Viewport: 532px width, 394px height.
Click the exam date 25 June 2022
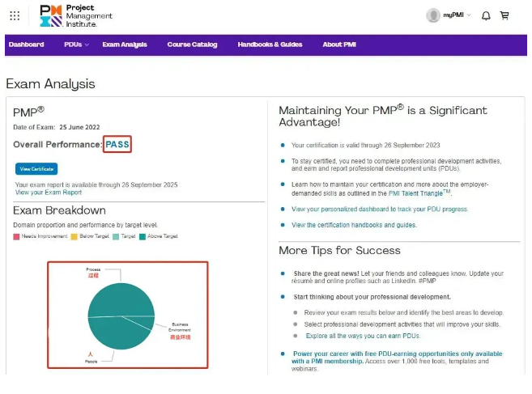click(79, 127)
